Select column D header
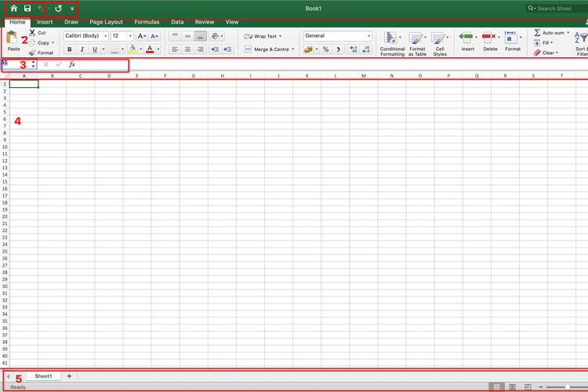This screenshot has height=392, width=588. coord(109,76)
